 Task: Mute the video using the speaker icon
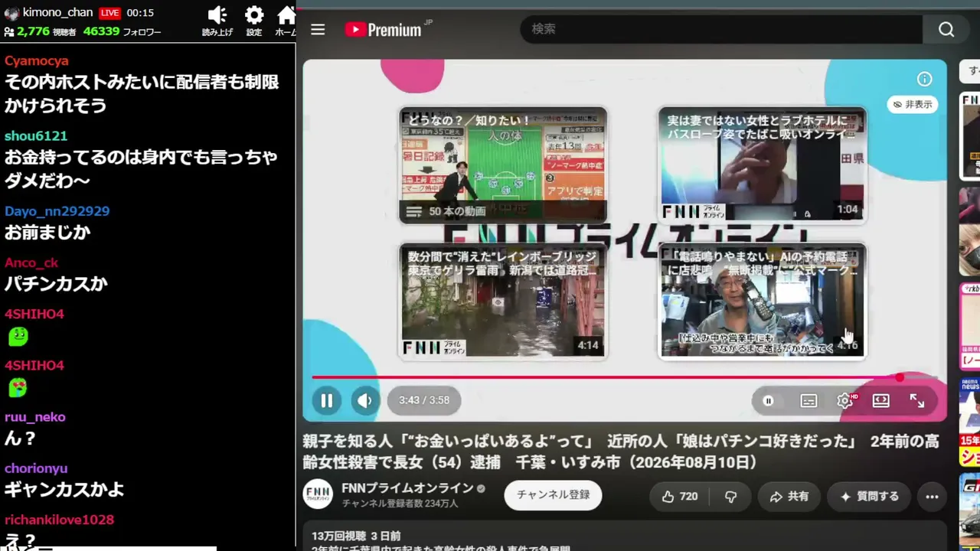(364, 400)
